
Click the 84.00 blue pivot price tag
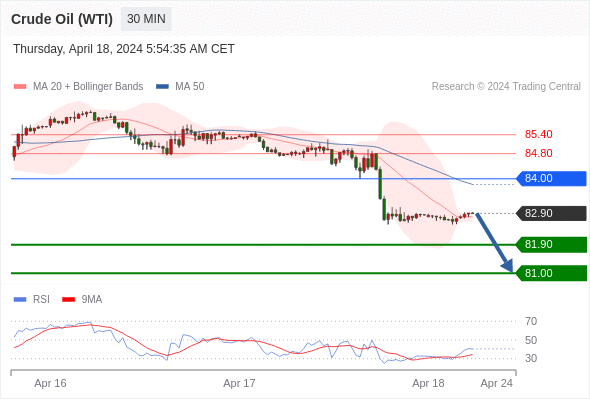tap(551, 178)
